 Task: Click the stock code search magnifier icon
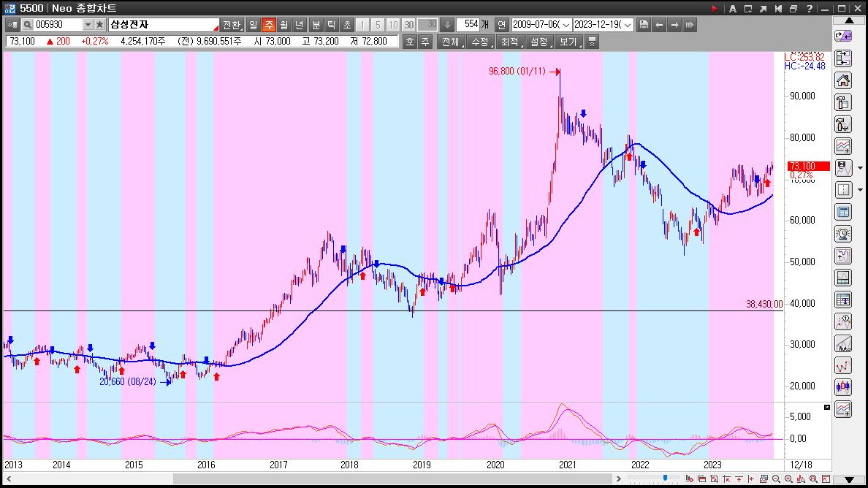click(x=27, y=25)
